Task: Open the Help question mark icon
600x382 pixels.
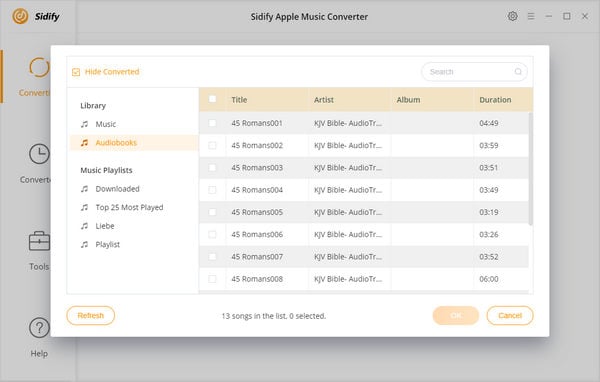Action: coord(39,328)
